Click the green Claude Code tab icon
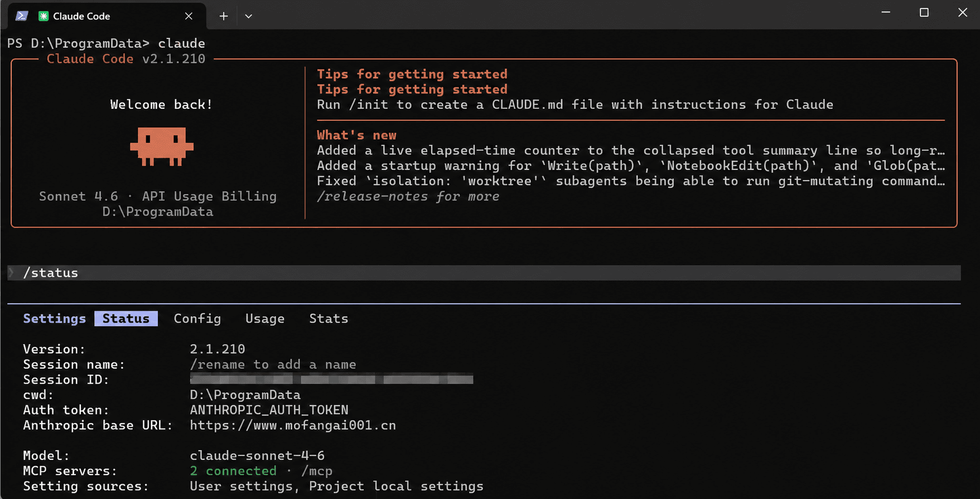 [43, 16]
